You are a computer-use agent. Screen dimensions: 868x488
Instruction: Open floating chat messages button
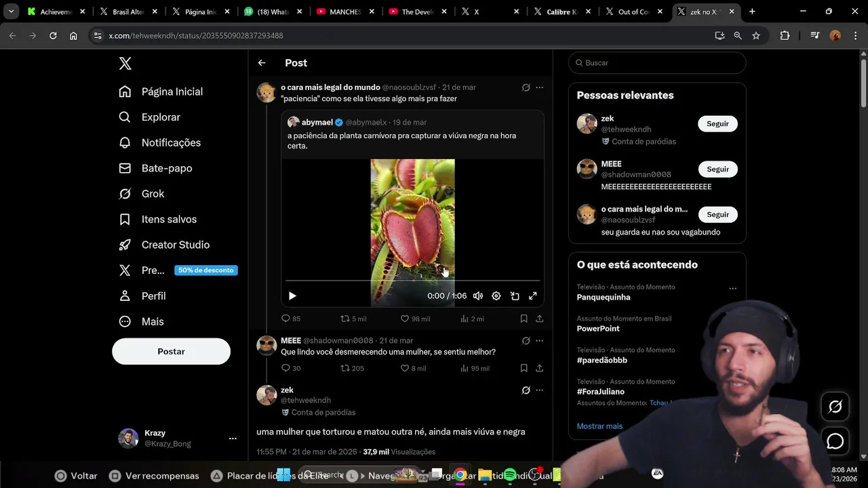coord(835,441)
